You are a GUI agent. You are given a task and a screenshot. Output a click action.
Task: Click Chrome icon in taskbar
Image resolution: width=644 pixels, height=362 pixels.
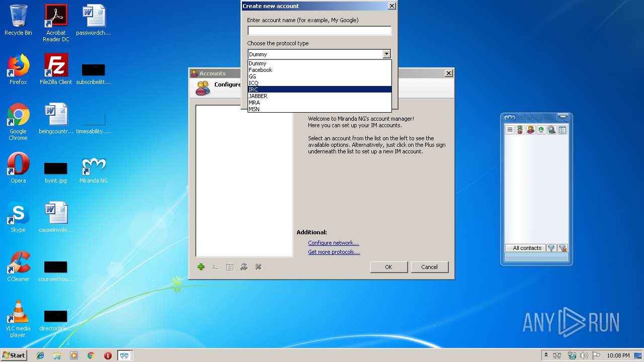[x=91, y=355]
